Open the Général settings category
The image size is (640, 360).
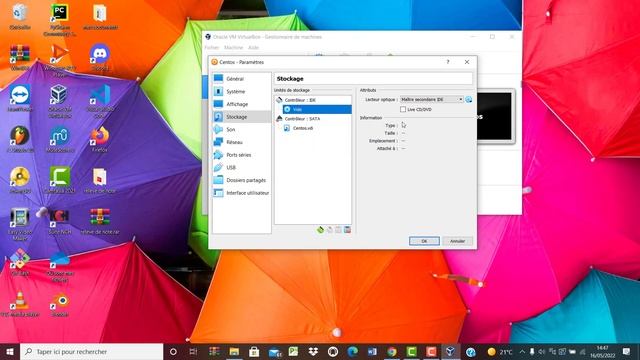pyautogui.click(x=242, y=79)
